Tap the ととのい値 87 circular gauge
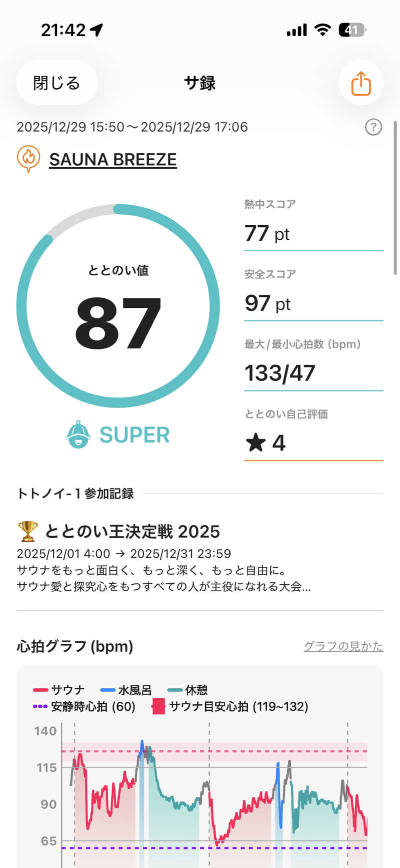This screenshot has height=868, width=400. [x=118, y=306]
